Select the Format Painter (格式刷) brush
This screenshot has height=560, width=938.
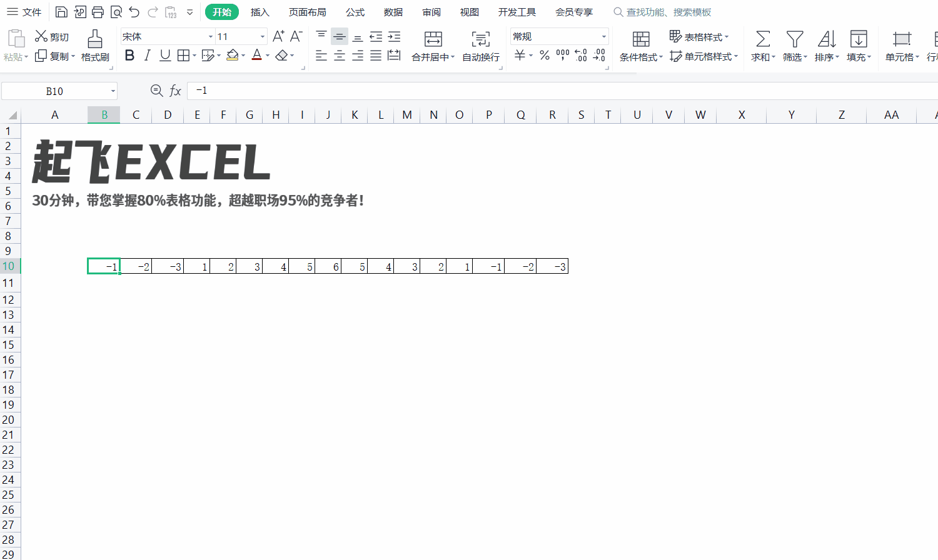[95, 46]
